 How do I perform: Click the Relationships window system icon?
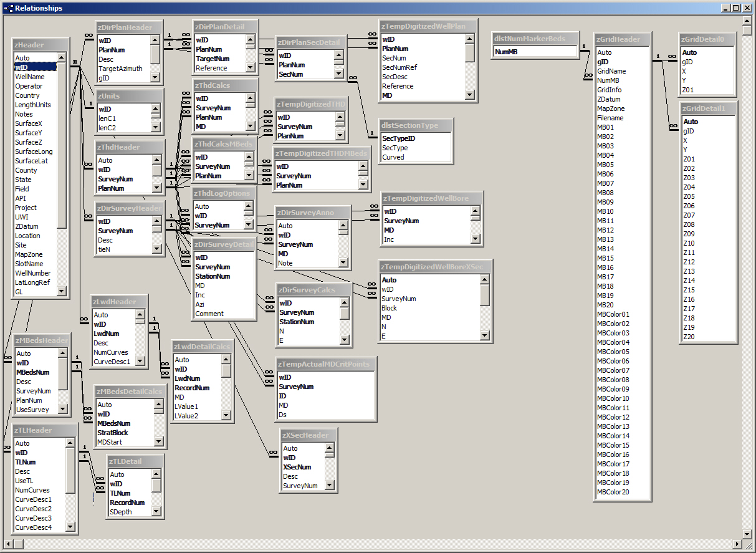coord(8,8)
